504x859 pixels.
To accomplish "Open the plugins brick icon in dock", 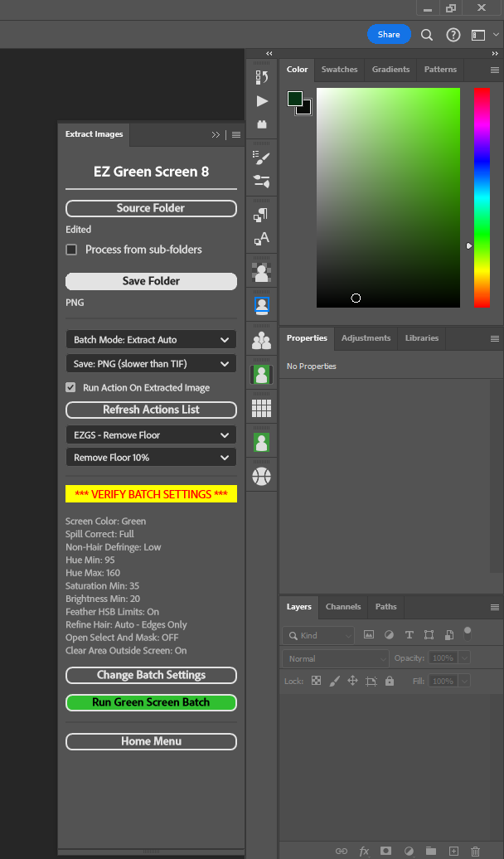I will point(262,124).
